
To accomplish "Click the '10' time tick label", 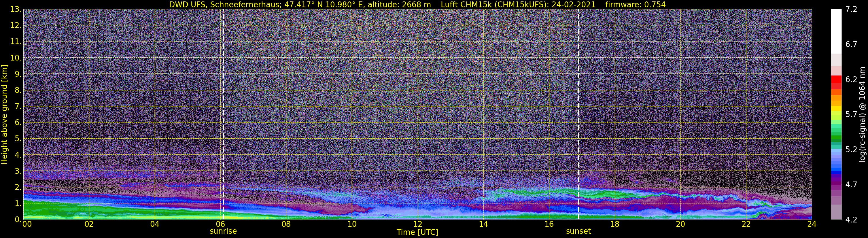I will [x=352, y=224].
